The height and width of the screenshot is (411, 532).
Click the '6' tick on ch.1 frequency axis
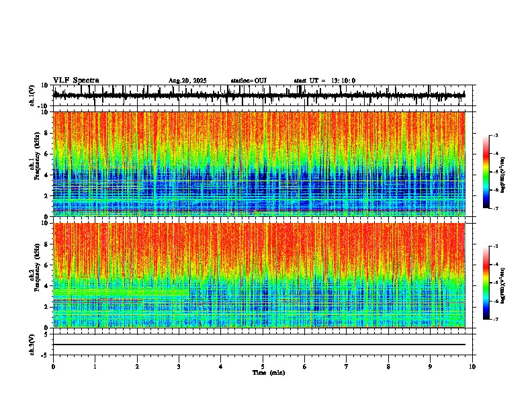point(46,154)
